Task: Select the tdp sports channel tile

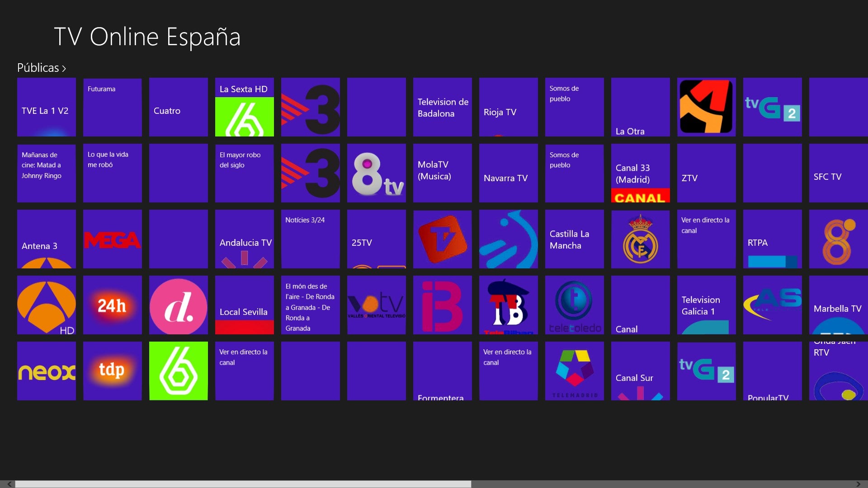Action: 113,371
